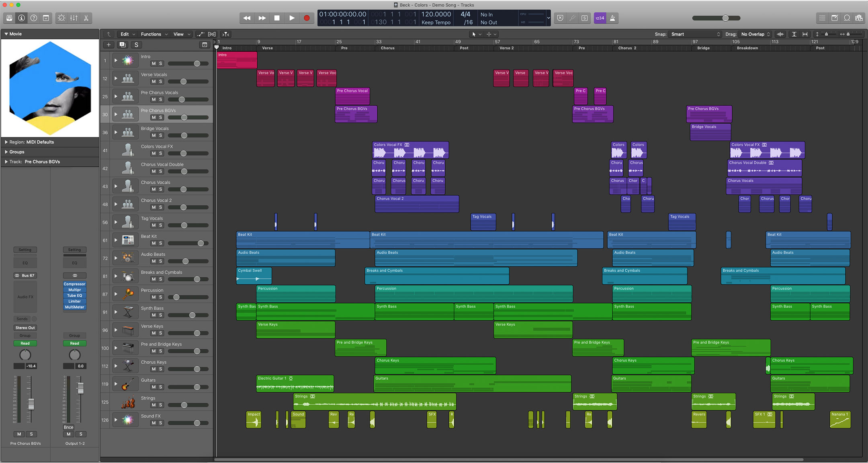
Task: Open the Loop Browser icon
Action: coord(847,18)
